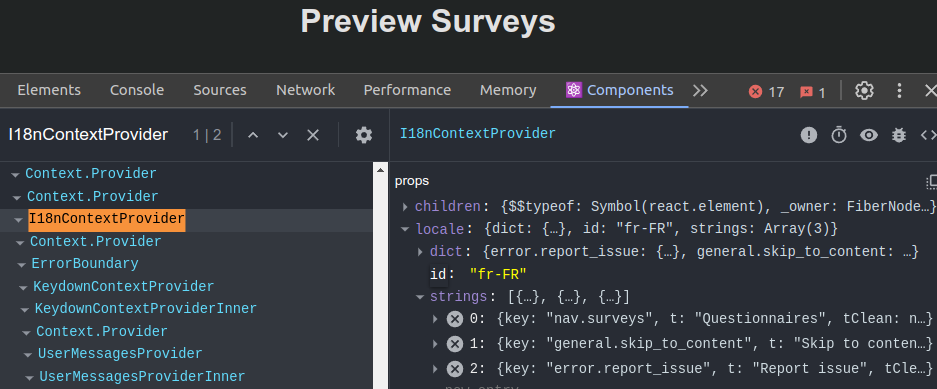Screen dimensions: 937x389
Task: Select the React Components tab
Action: (620, 90)
